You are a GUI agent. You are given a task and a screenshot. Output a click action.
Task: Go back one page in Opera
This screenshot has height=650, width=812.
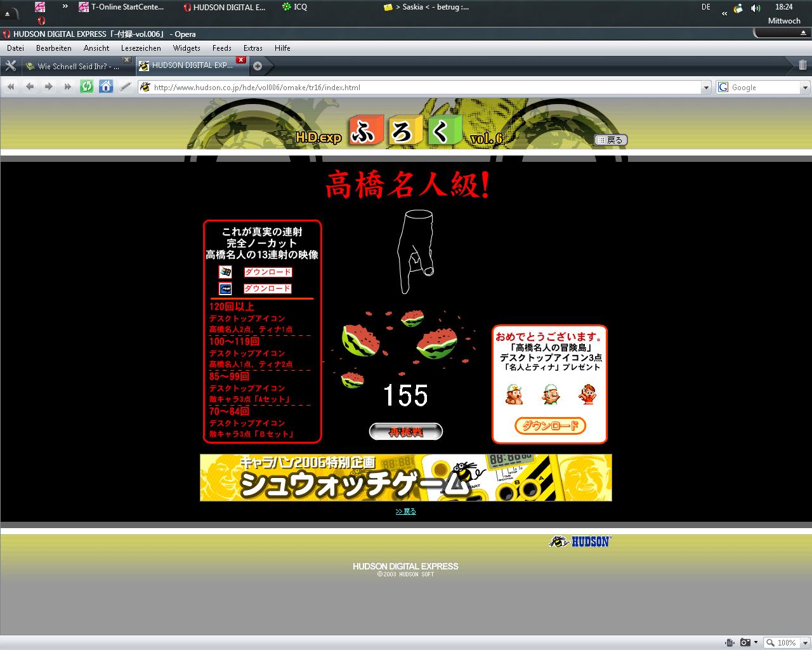(29, 87)
